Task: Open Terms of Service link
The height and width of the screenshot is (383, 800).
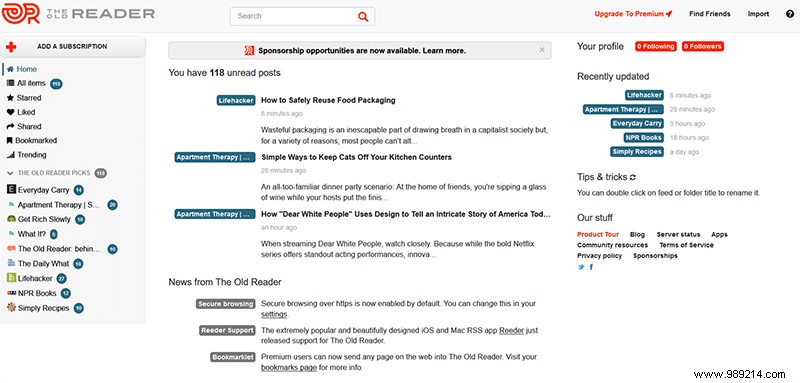Action: click(x=686, y=245)
